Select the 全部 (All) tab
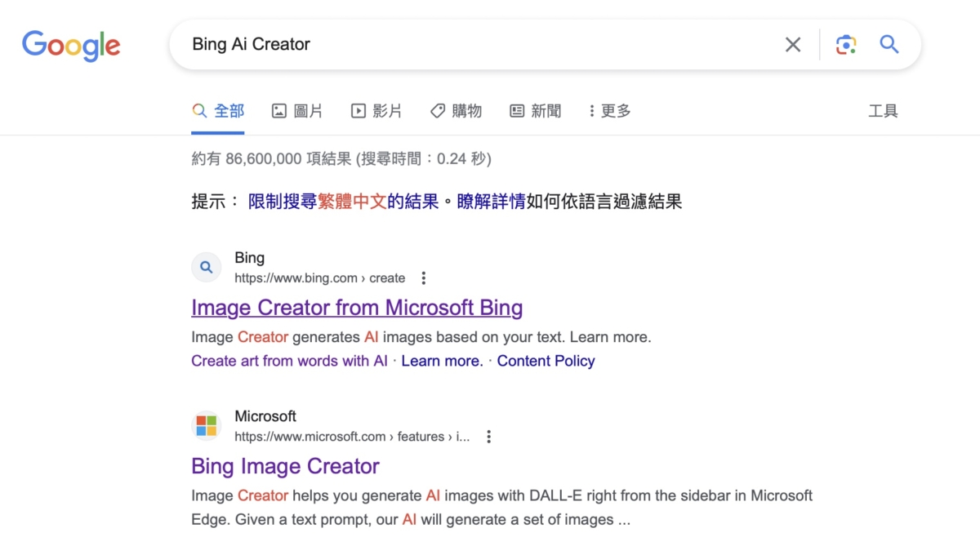Viewport: 980px width, 555px height. tap(218, 111)
